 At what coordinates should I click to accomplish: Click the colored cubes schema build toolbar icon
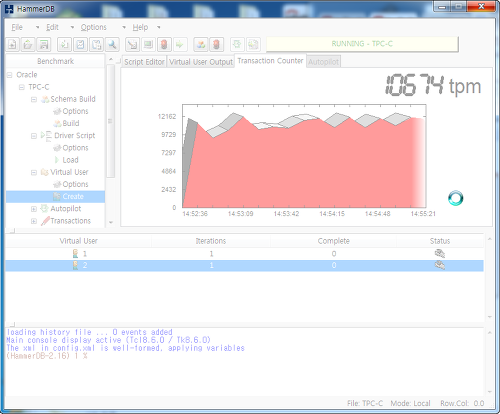pyautogui.click(x=201, y=44)
